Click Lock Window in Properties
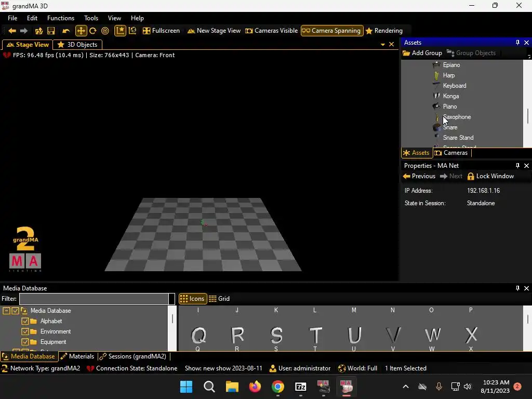The height and width of the screenshot is (399, 532). pyautogui.click(x=490, y=176)
